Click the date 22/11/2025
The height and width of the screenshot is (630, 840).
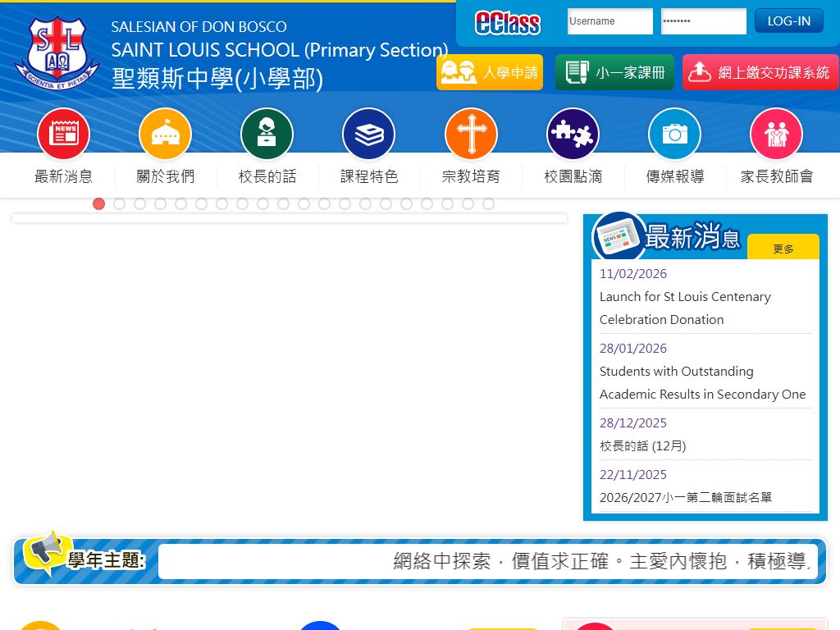[x=633, y=475]
